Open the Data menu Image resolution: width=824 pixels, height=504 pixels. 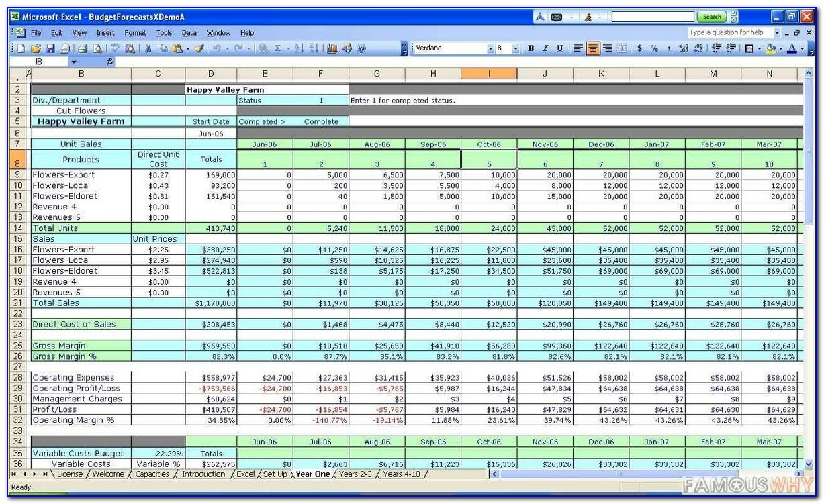pos(189,32)
